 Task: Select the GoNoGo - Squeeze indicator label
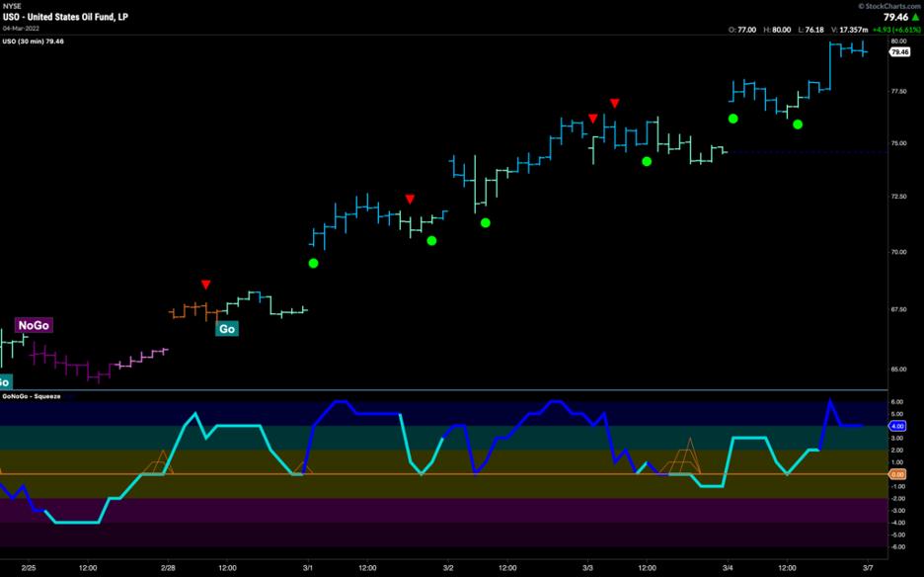32,396
